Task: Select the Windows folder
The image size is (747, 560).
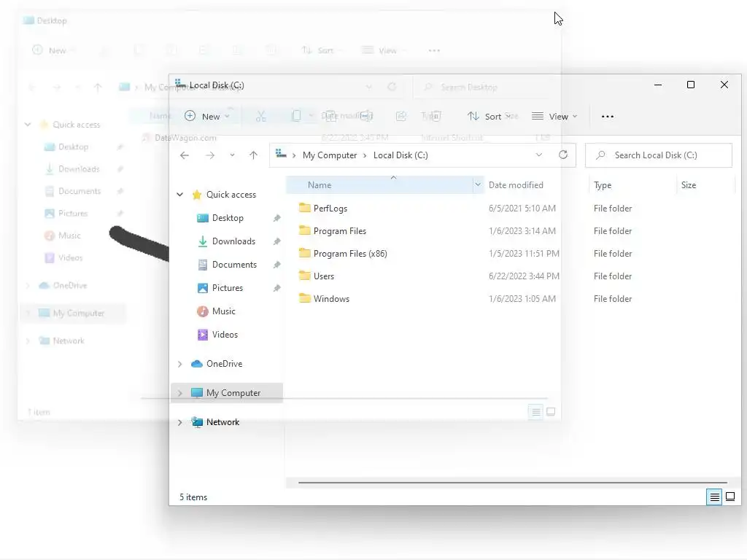Action: point(331,298)
